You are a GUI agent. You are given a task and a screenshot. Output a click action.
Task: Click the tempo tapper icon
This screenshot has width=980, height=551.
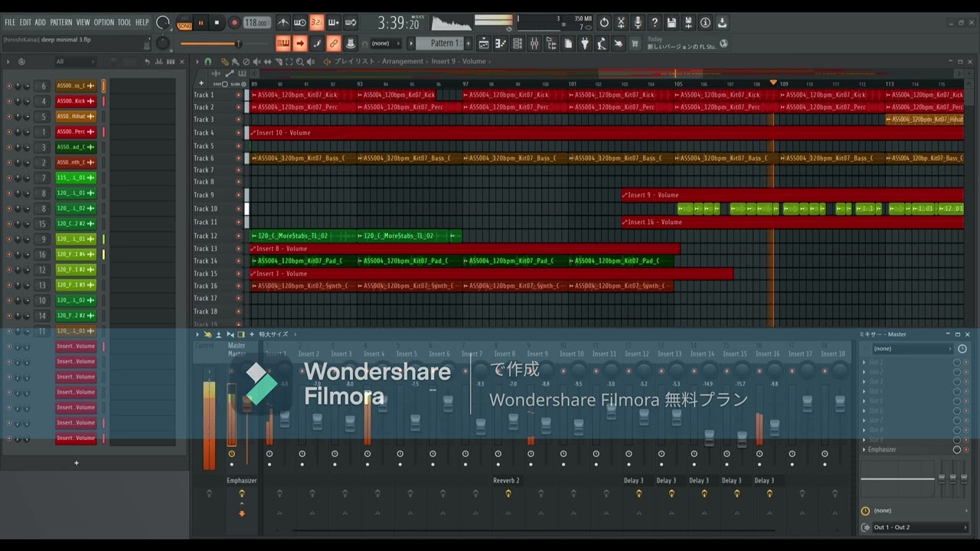pos(602,44)
